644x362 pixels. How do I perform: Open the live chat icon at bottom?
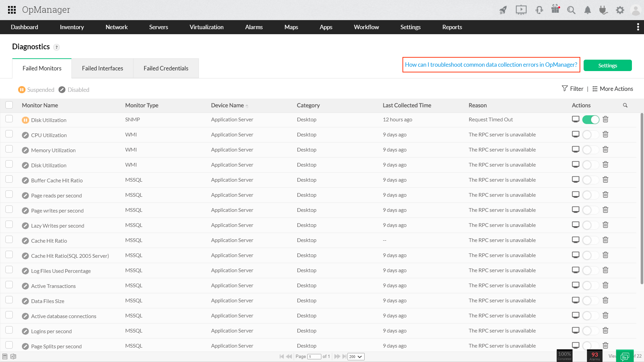pos(625,356)
